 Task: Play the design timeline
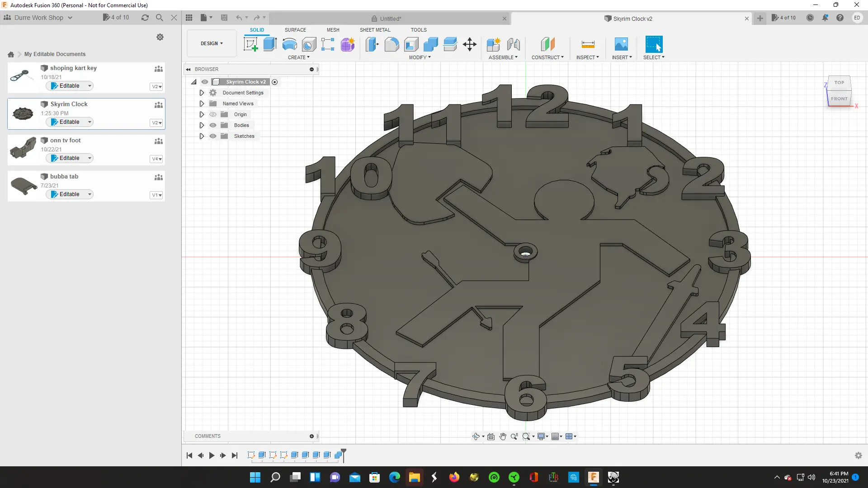[212, 455]
